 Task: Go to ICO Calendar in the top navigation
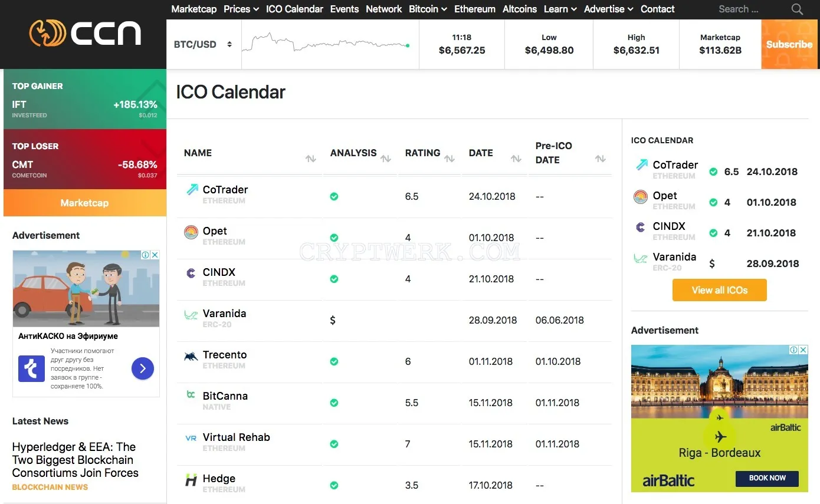click(294, 9)
